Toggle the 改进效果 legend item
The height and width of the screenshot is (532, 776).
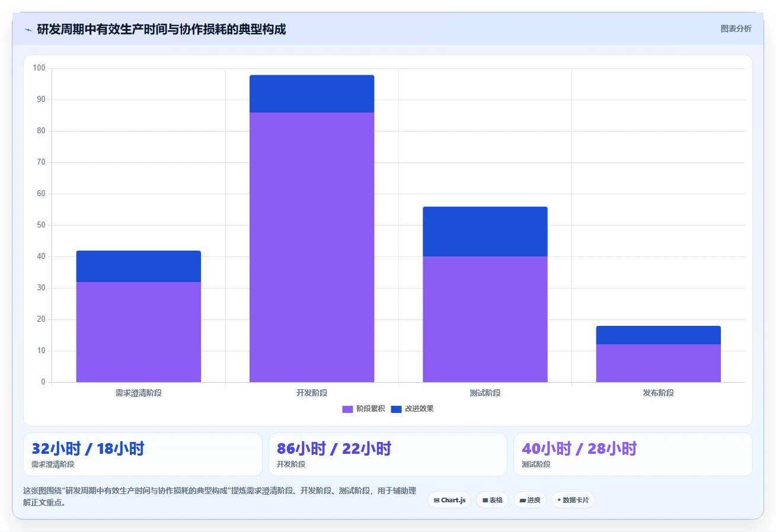(x=412, y=409)
